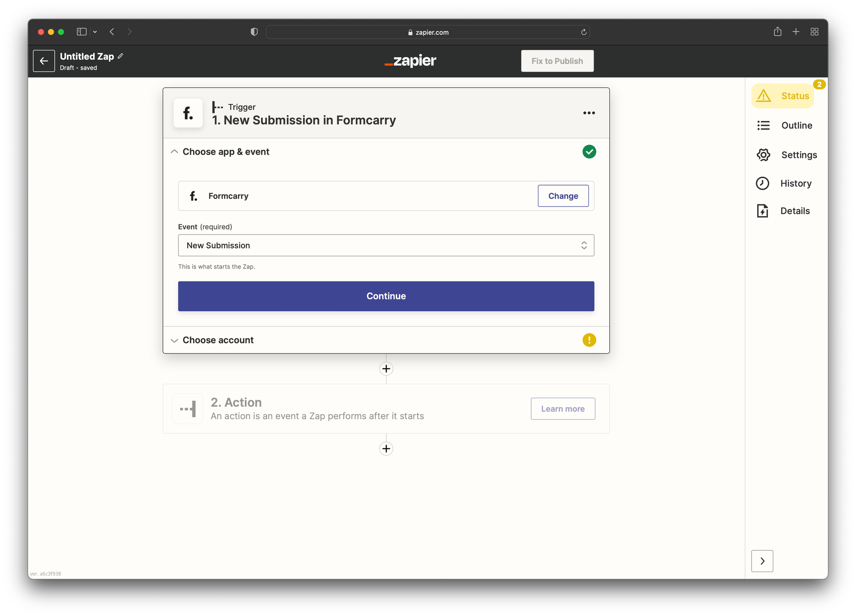This screenshot has height=616, width=856.
Task: Click the Zapier logo in the header
Action: 410,61
